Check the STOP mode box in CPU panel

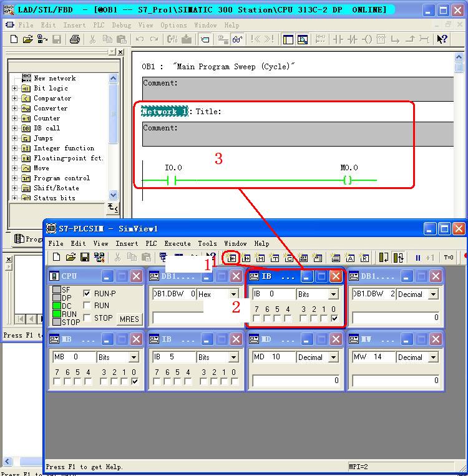point(87,318)
